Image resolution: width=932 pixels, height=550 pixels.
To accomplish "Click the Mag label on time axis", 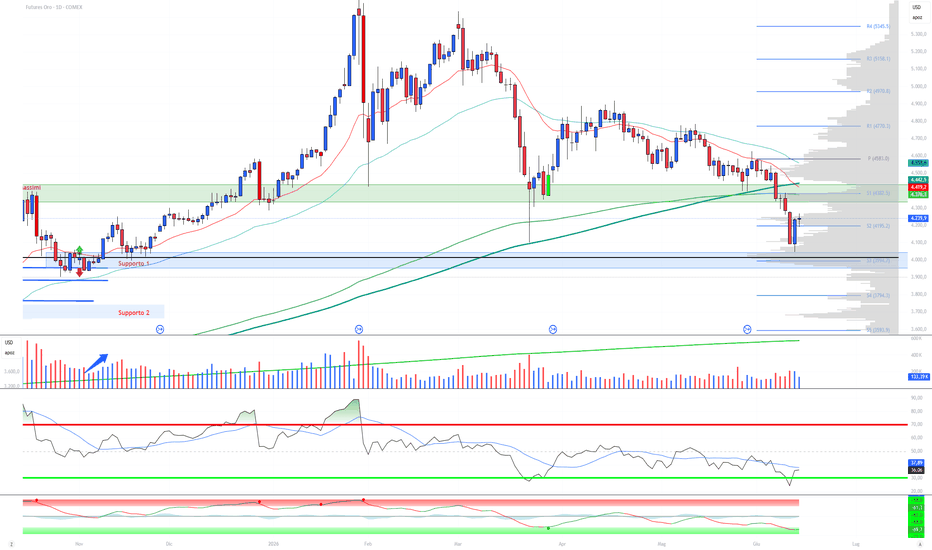I will pos(662,544).
